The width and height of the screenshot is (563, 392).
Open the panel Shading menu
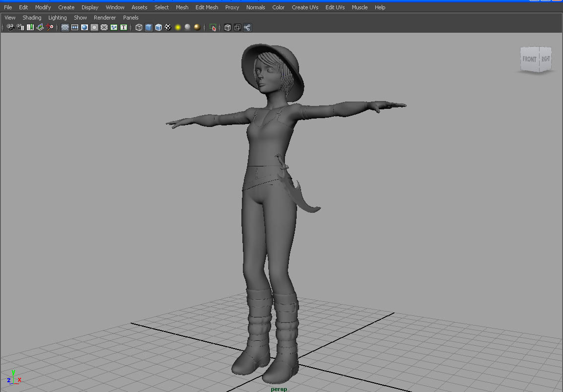coord(32,18)
